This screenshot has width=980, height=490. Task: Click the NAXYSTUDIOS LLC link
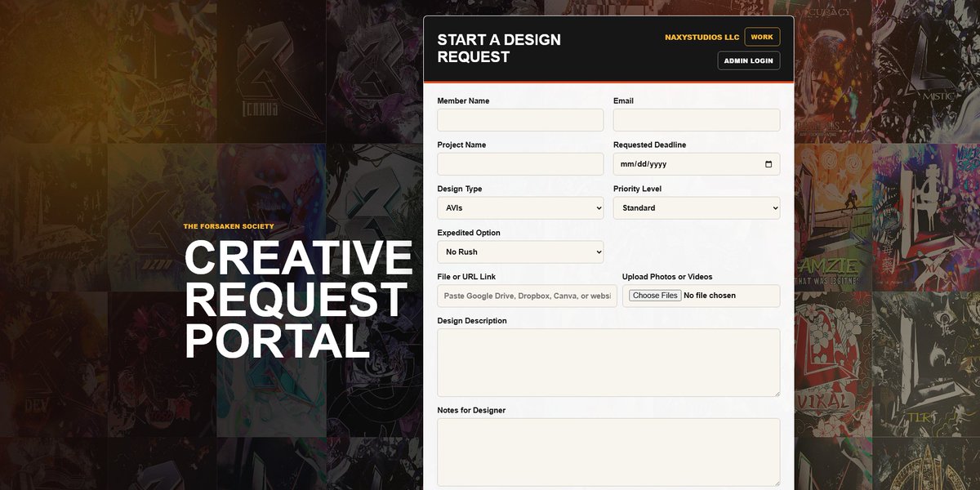coord(702,38)
